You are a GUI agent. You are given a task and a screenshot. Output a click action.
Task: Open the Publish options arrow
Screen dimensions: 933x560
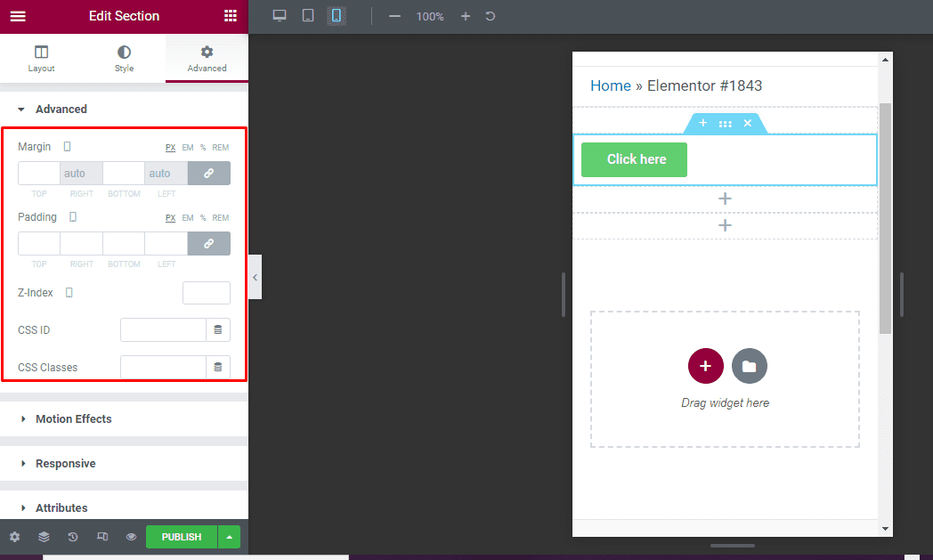coord(228,537)
